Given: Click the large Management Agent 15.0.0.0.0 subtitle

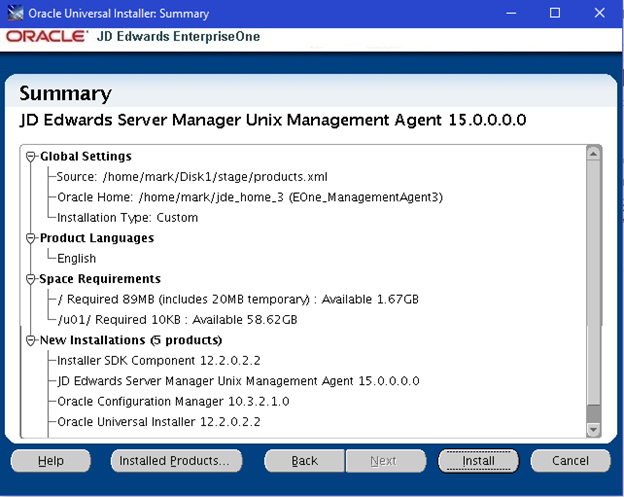Looking at the screenshot, I should click(x=273, y=120).
